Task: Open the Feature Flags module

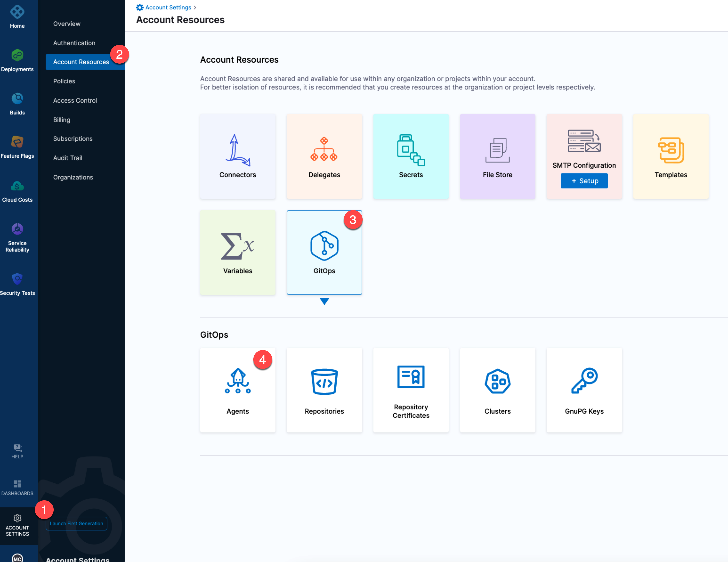Action: point(17,147)
